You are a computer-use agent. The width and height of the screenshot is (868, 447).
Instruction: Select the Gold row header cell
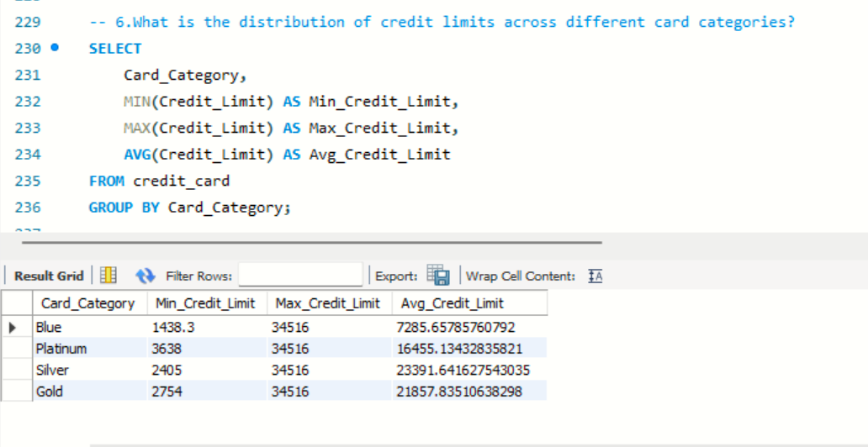[x=17, y=392]
